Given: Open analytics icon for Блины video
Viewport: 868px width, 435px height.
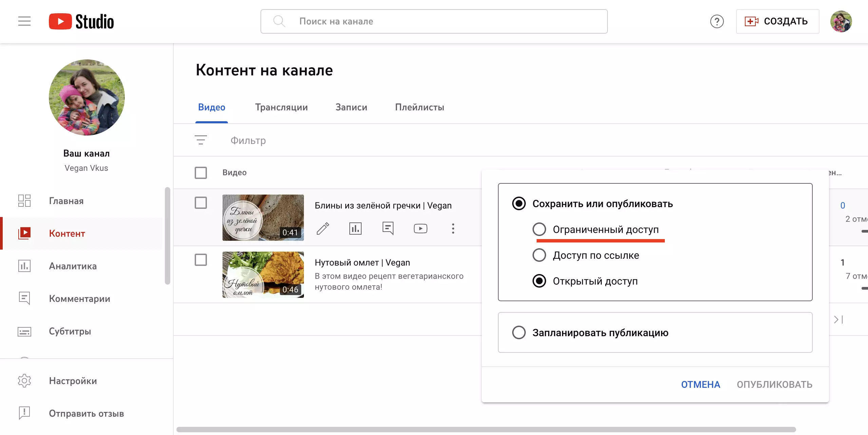Looking at the screenshot, I should [355, 229].
